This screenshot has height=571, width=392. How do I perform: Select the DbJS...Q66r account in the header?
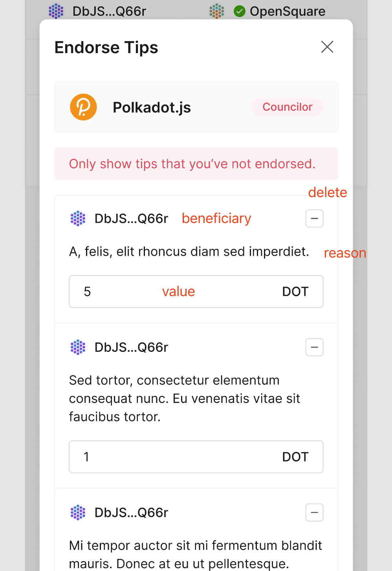[109, 11]
